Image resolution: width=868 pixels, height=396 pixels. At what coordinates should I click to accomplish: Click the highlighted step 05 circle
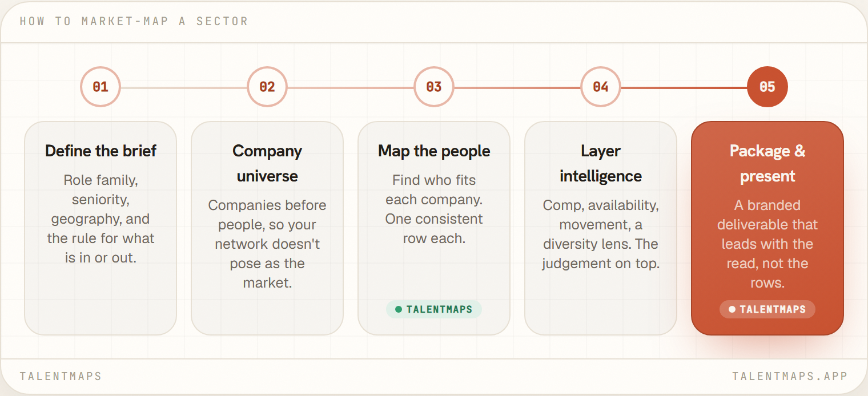click(x=767, y=87)
